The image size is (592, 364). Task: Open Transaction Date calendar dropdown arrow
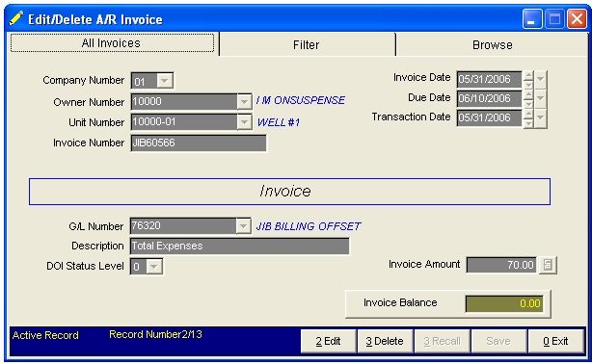[541, 118]
